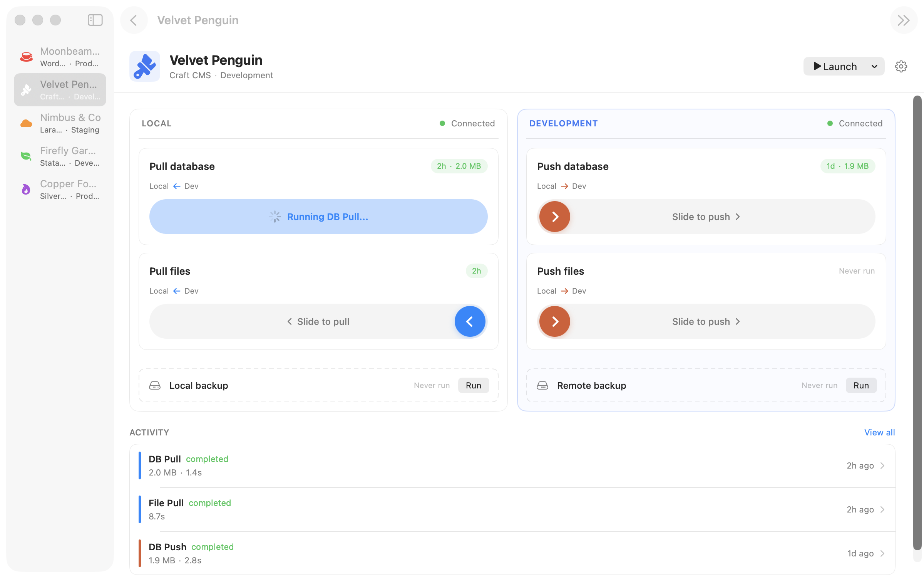The width and height of the screenshot is (924, 578).
Task: Go back with the left chevron button
Action: tap(134, 20)
